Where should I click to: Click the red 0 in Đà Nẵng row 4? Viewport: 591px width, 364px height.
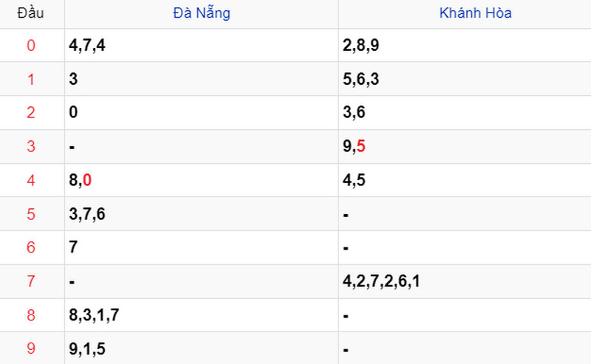point(86,180)
